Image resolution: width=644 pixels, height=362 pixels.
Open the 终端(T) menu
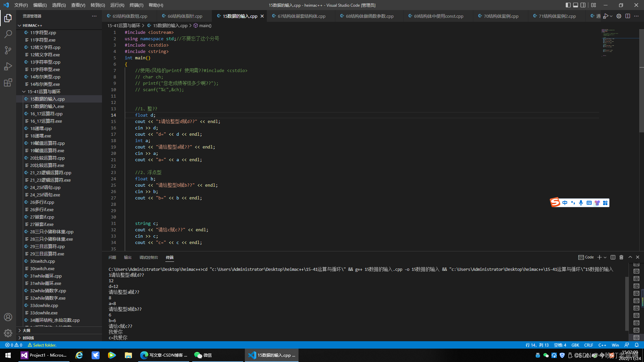136,5
